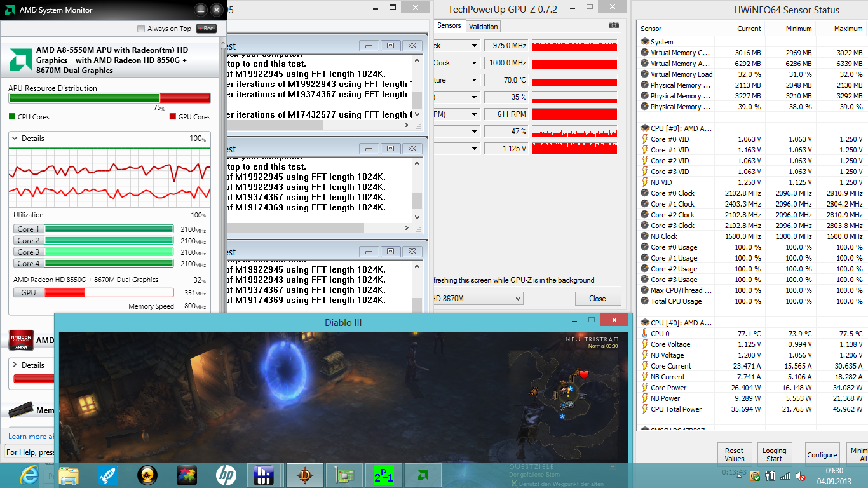Open the puzzle pieces app on taskbar
868x488 pixels.
click(x=187, y=475)
